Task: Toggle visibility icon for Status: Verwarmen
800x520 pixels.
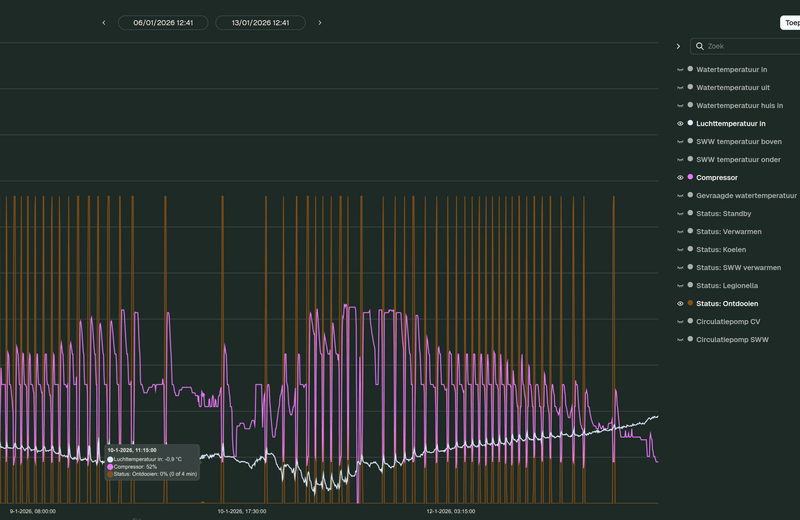Action: coord(680,232)
